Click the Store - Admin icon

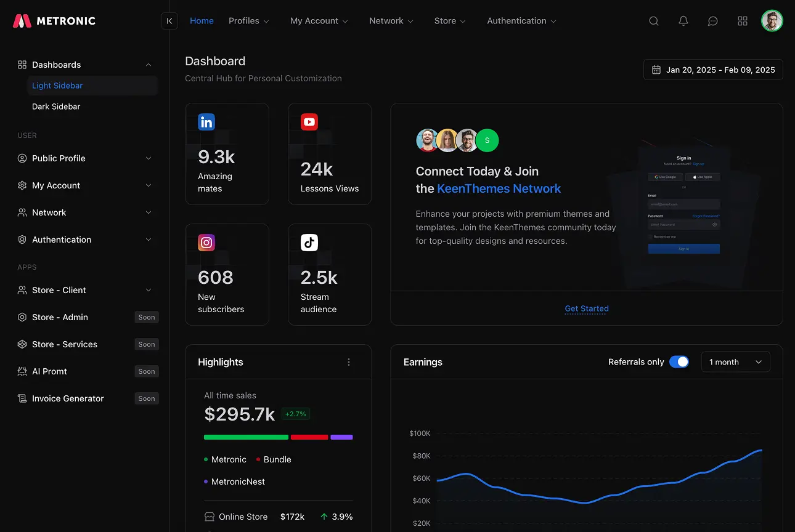(22, 317)
